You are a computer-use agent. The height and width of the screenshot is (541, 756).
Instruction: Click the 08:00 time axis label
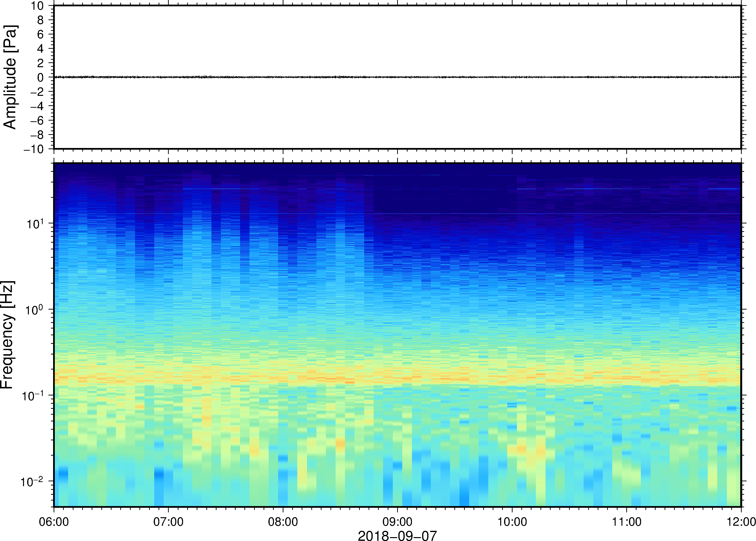pos(283,522)
